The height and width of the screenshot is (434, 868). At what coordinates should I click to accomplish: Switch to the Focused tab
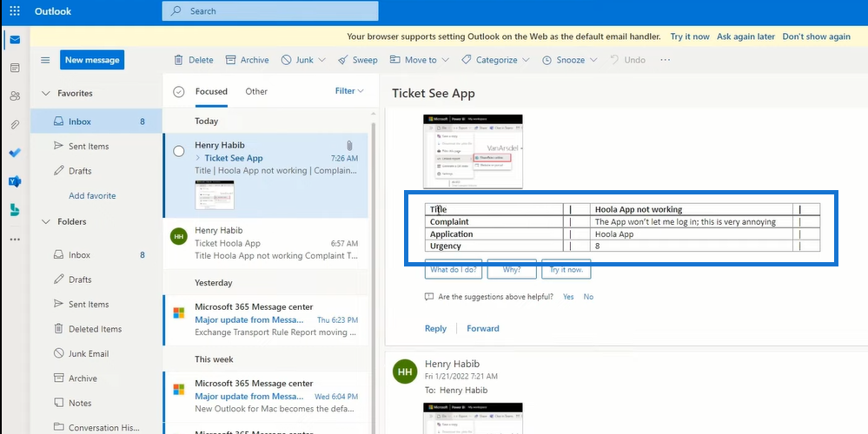coord(211,91)
